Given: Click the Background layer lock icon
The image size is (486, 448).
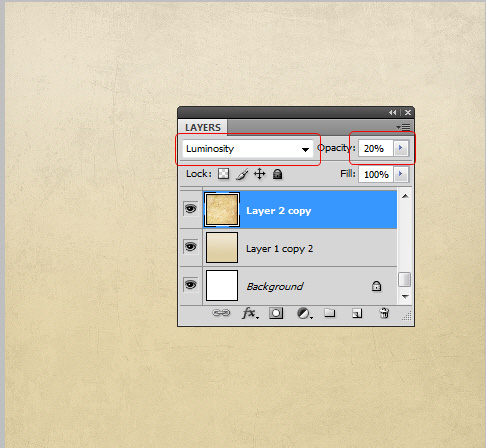Looking at the screenshot, I should (x=376, y=286).
